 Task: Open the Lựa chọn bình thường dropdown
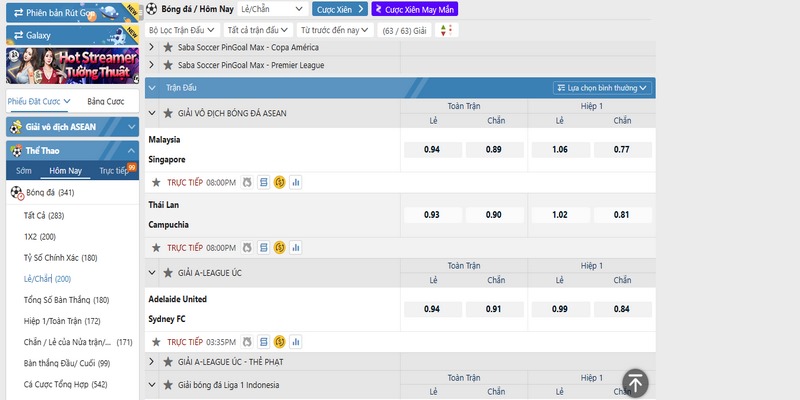point(602,88)
